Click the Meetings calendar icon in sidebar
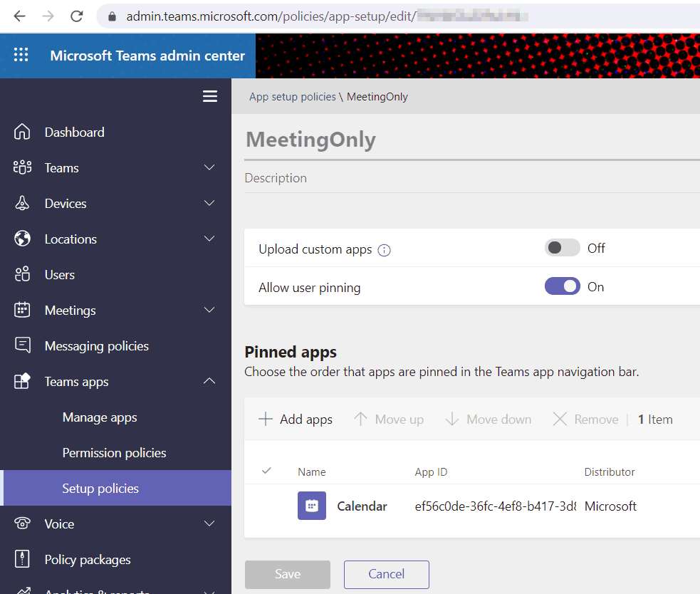This screenshot has height=594, width=700. [x=22, y=310]
